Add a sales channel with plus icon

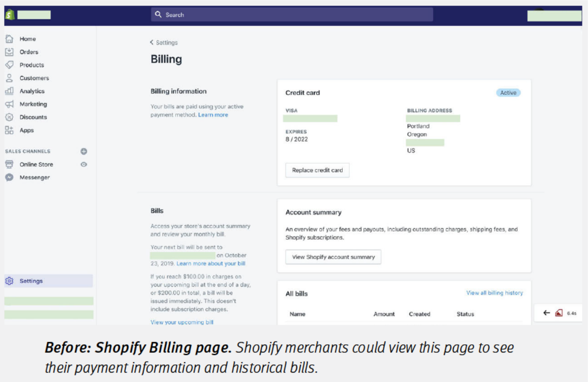tap(84, 151)
